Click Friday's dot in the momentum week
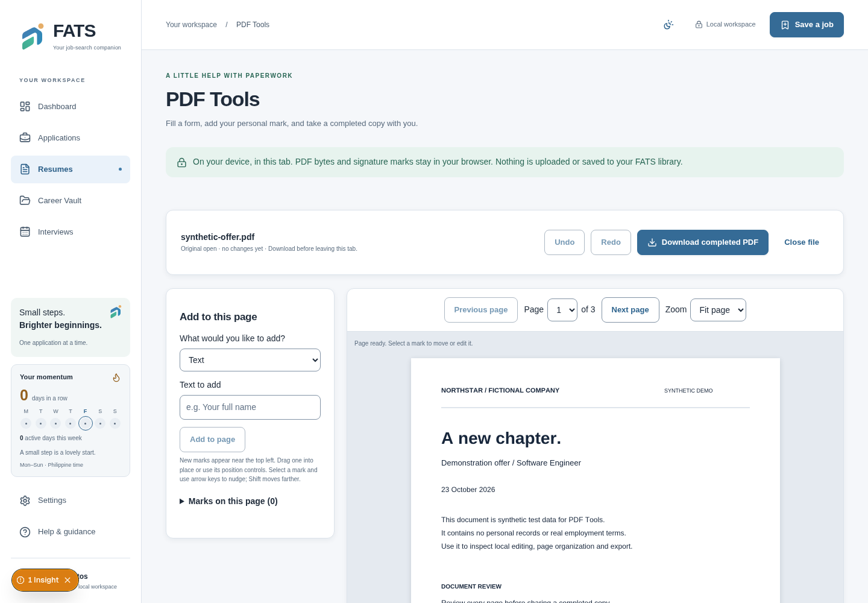 86,423
